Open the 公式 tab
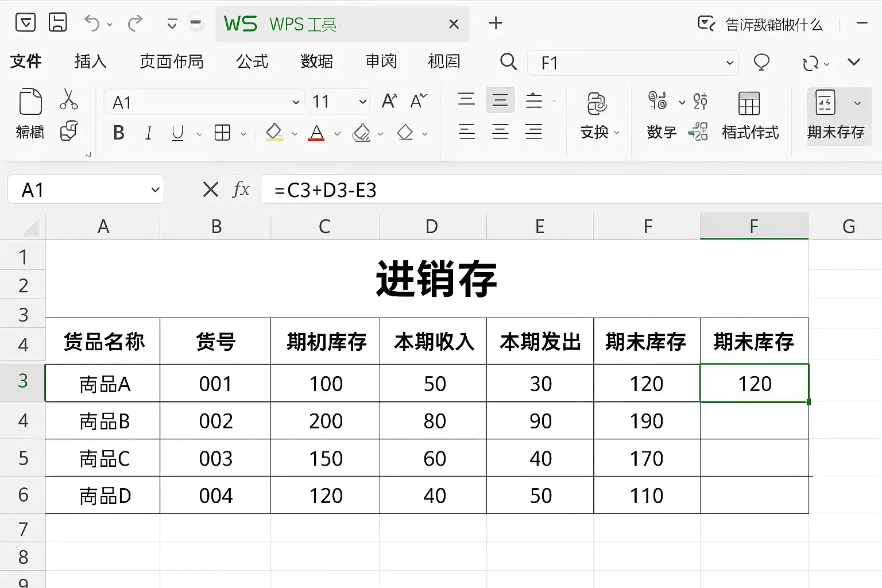The image size is (882, 588). tap(252, 61)
